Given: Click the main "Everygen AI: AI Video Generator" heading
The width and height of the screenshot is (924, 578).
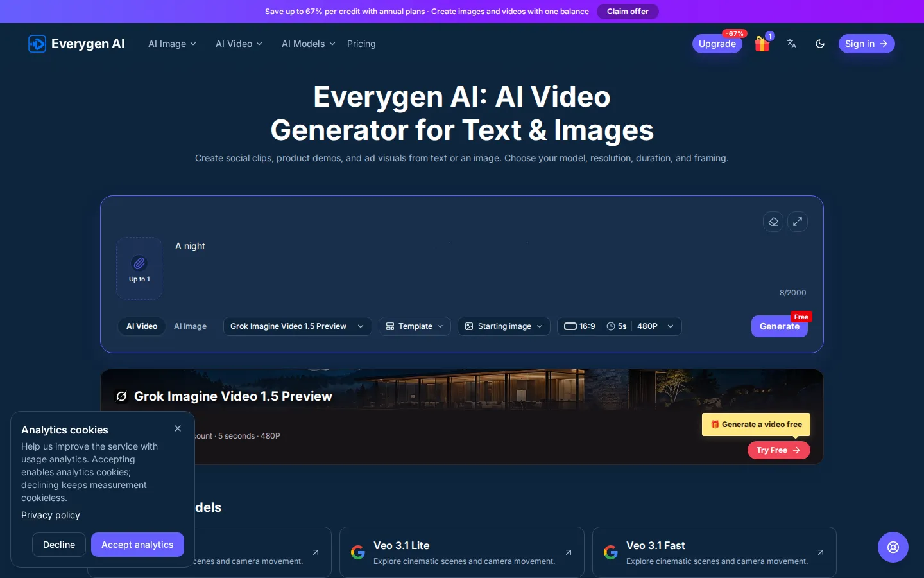Looking at the screenshot, I should pyautogui.click(x=462, y=114).
